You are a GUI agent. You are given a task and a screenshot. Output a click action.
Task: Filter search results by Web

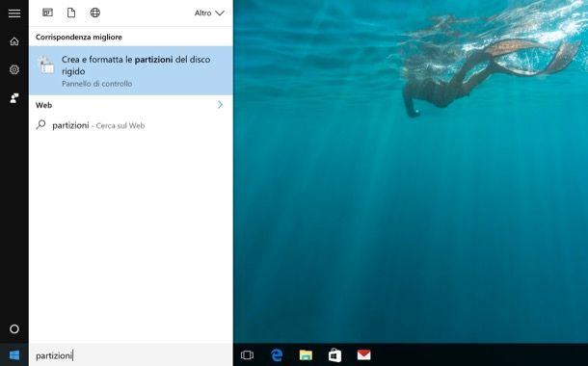95,13
